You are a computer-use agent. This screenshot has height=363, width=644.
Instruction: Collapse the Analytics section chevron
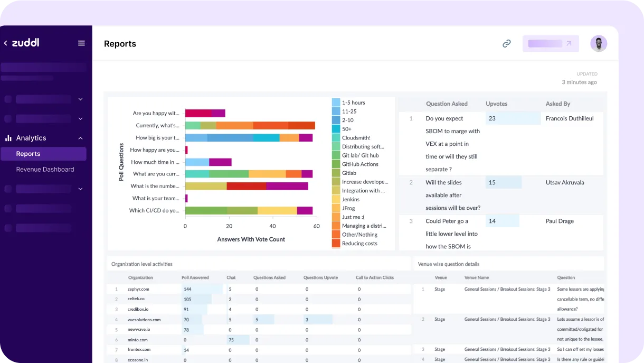point(80,138)
